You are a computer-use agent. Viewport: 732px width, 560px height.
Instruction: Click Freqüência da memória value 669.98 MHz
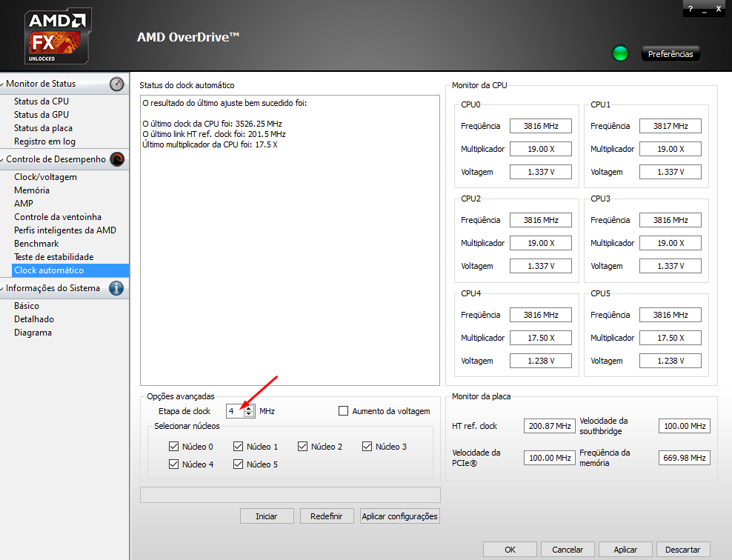[685, 458]
